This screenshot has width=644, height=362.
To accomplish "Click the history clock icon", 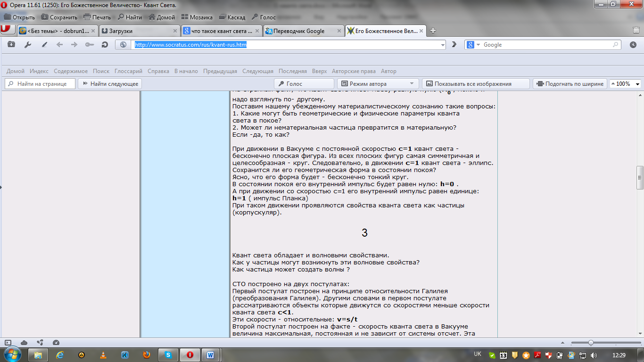I will pyautogui.click(x=633, y=45).
